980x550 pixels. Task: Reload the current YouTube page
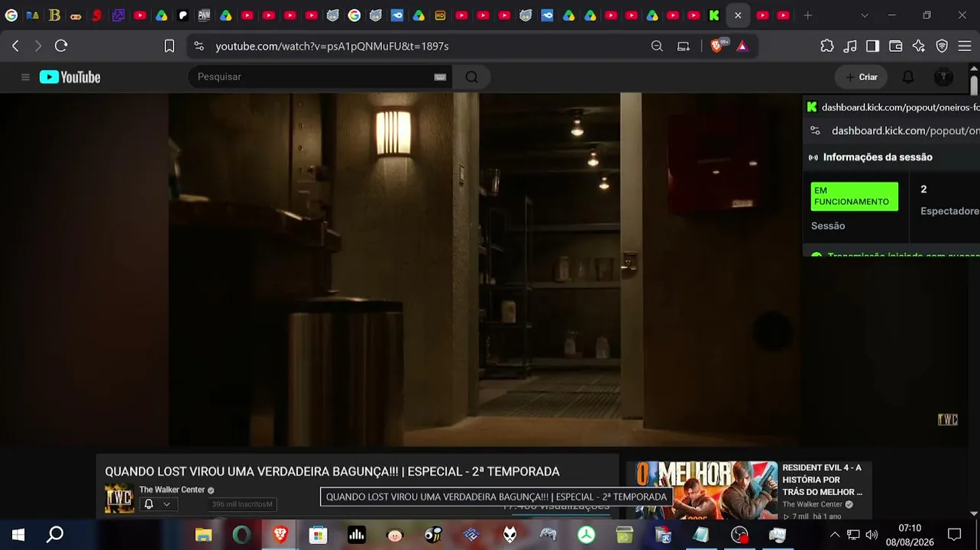pos(61,46)
